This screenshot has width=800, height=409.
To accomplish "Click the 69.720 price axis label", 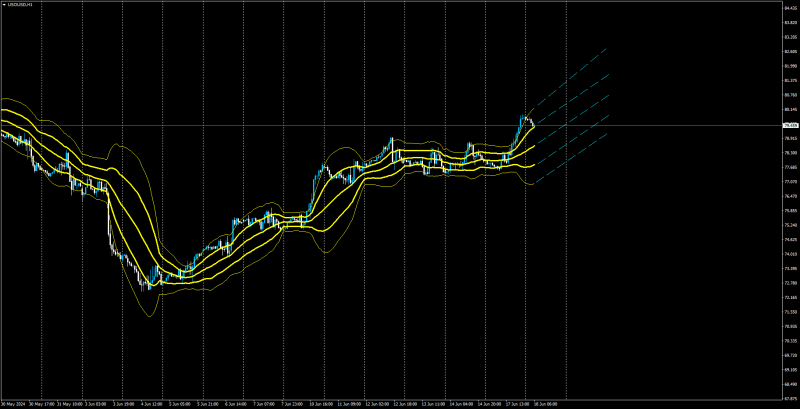I will pos(791,355).
